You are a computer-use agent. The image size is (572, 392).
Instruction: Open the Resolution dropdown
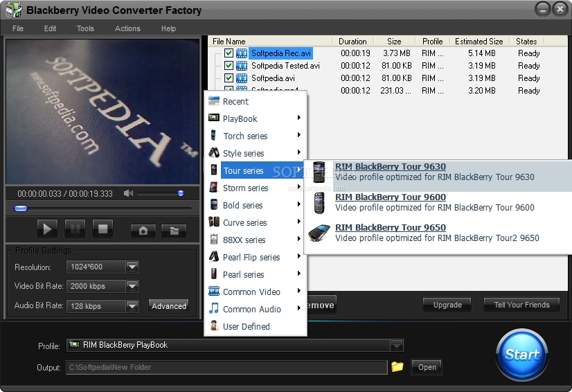pos(132,267)
